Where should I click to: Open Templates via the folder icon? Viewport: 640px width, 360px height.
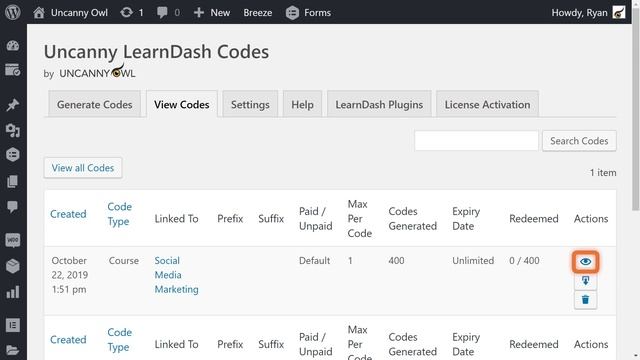point(13,350)
